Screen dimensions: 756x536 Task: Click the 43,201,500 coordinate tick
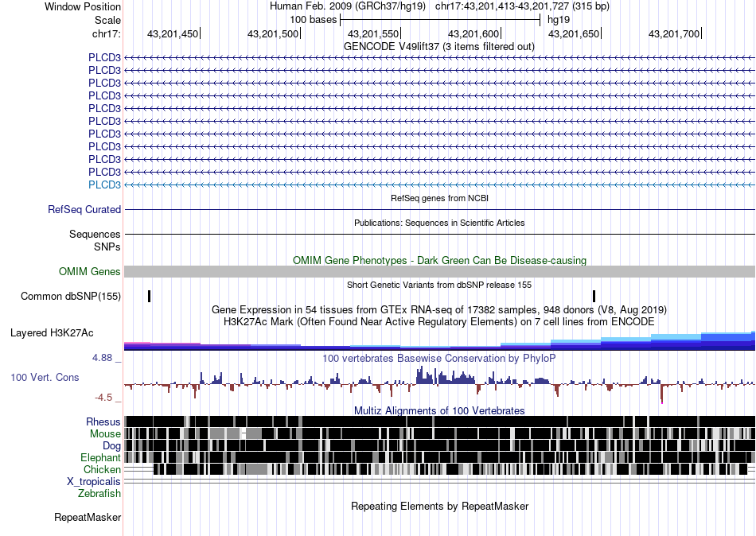273,33
